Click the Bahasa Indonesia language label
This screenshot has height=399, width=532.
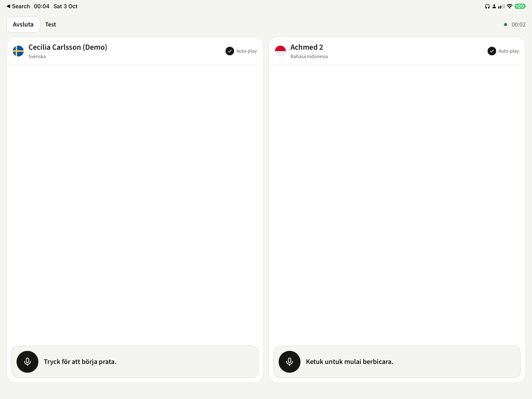tap(309, 56)
